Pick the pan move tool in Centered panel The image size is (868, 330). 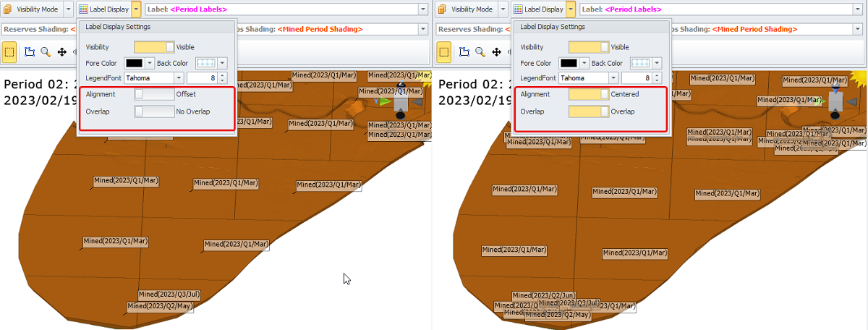point(496,52)
